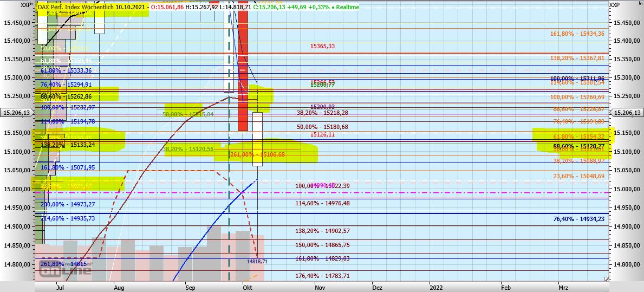Select the 88,60% - 15128,27 label
Viewport: 644px width, 292px height.
(x=578, y=146)
